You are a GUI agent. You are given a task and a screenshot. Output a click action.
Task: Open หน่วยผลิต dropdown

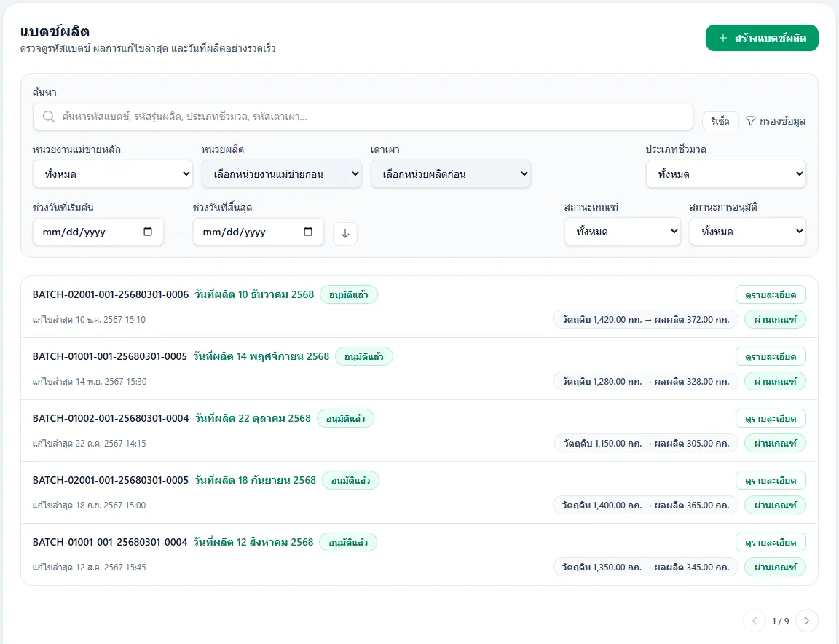tap(281, 174)
